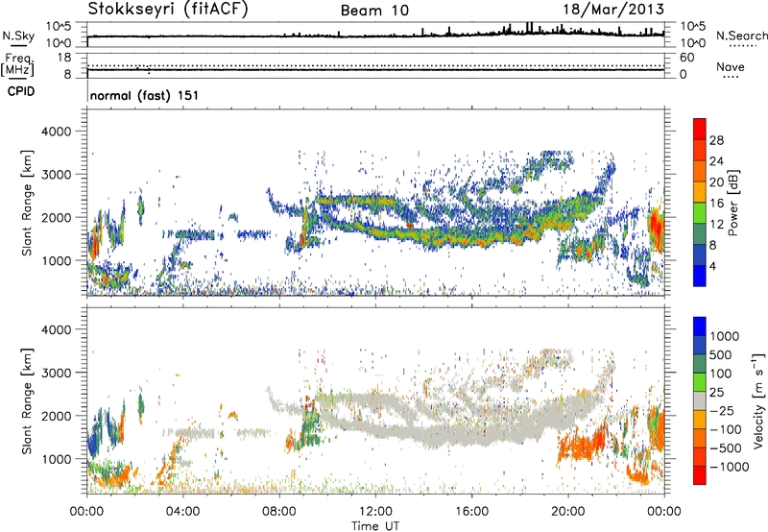Click the blue 1000 velocity swatch
The width and height of the screenshot is (768, 532).
(700, 326)
